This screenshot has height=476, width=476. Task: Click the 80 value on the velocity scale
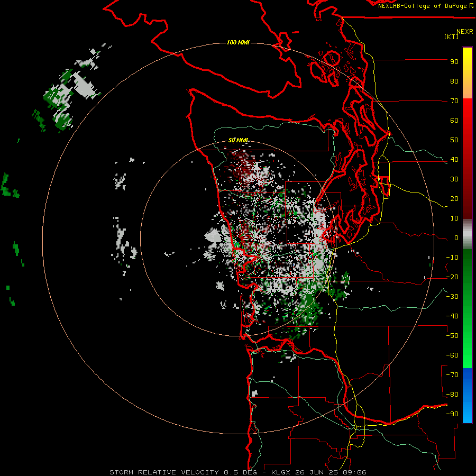pyautogui.click(x=454, y=81)
